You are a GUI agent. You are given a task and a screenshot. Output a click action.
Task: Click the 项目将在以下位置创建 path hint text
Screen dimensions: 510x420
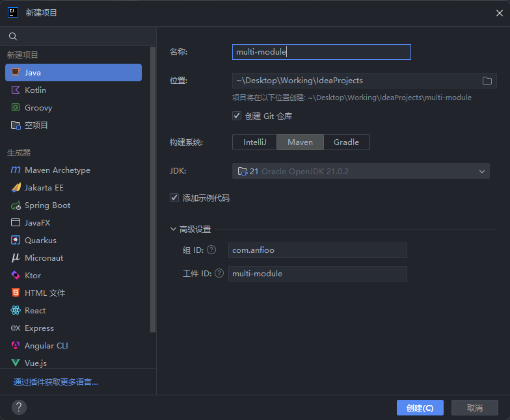pos(351,98)
